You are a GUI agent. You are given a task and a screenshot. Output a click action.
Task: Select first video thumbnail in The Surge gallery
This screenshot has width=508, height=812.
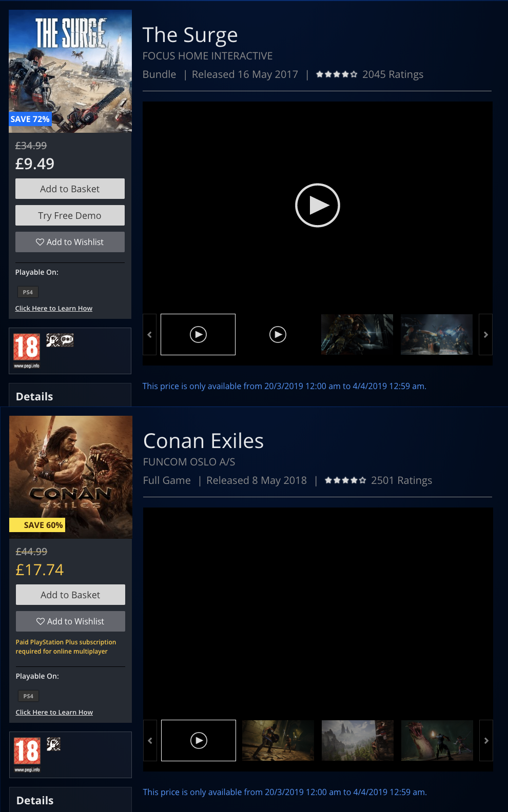198,334
